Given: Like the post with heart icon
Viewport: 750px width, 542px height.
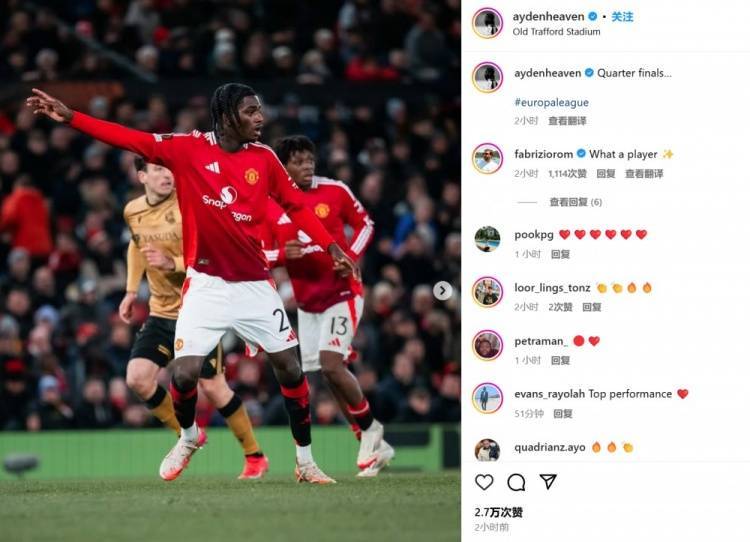Looking at the screenshot, I should pos(484,482).
